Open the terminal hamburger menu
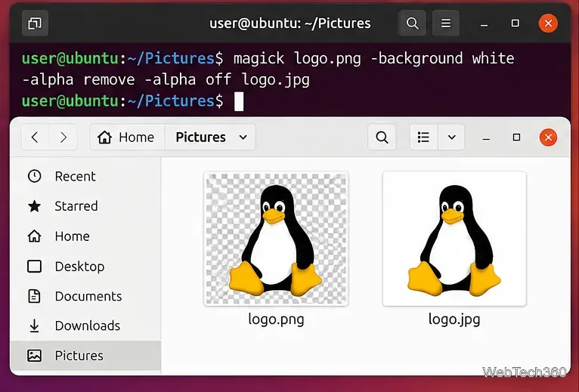Screen dimensions: 579x392 pyautogui.click(x=446, y=23)
